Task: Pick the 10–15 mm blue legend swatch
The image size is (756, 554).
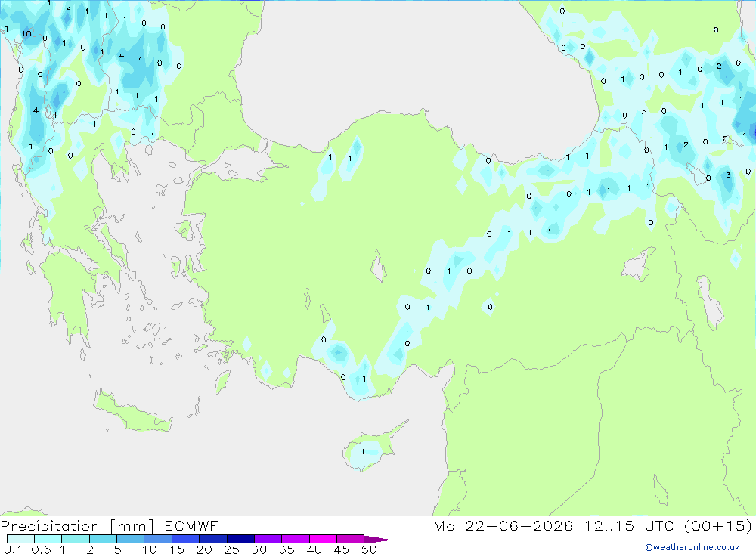Action: coord(158,539)
